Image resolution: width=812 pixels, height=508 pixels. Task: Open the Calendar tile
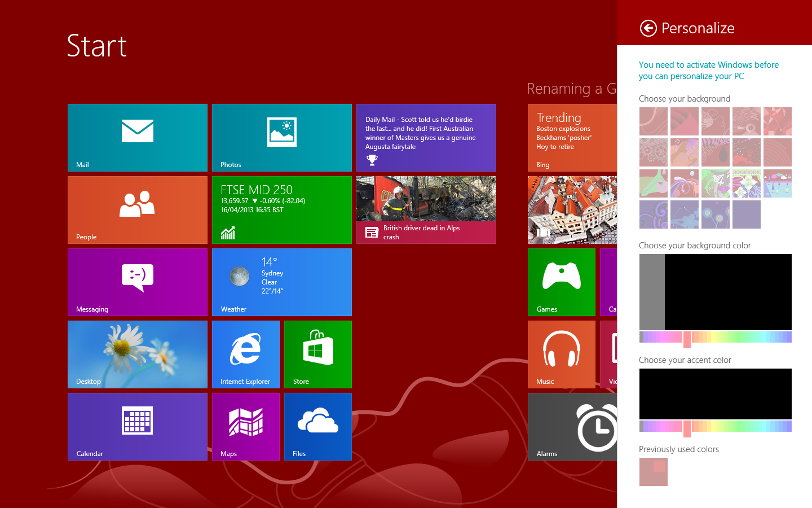138,427
